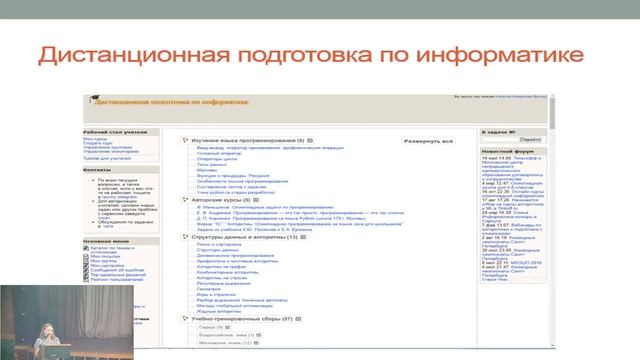Open "Создать курс" link
The image size is (640, 360).
pyautogui.click(x=98, y=143)
